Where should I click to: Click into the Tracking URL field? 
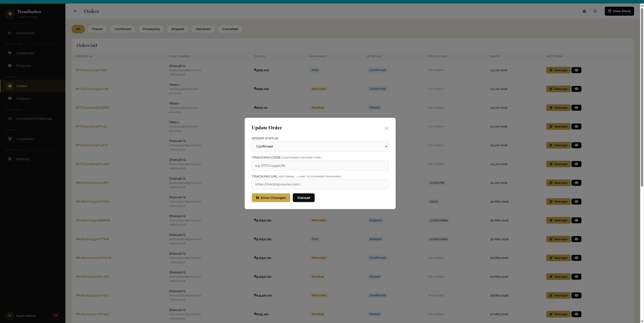coord(320,184)
